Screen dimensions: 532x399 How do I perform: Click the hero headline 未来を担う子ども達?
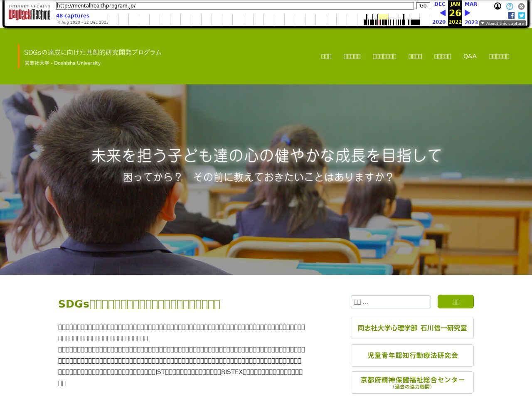coord(266,155)
